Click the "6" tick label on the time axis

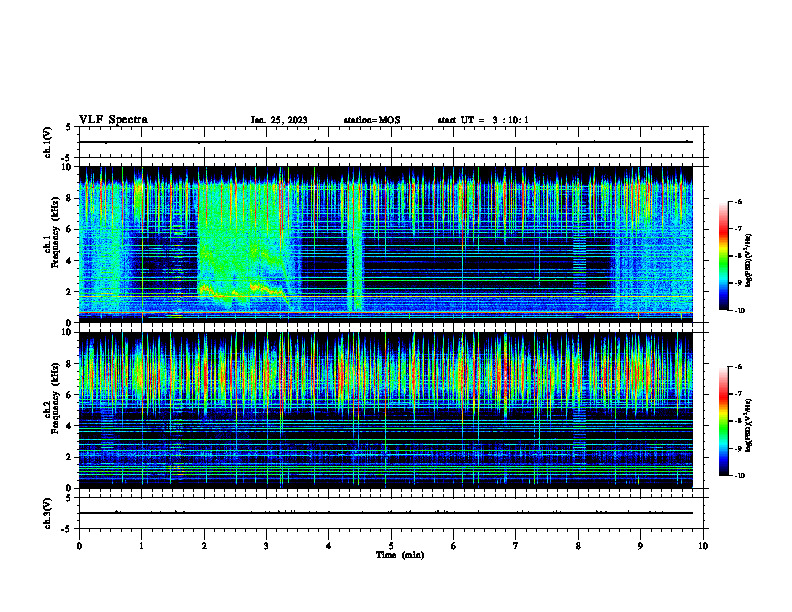pos(454,546)
